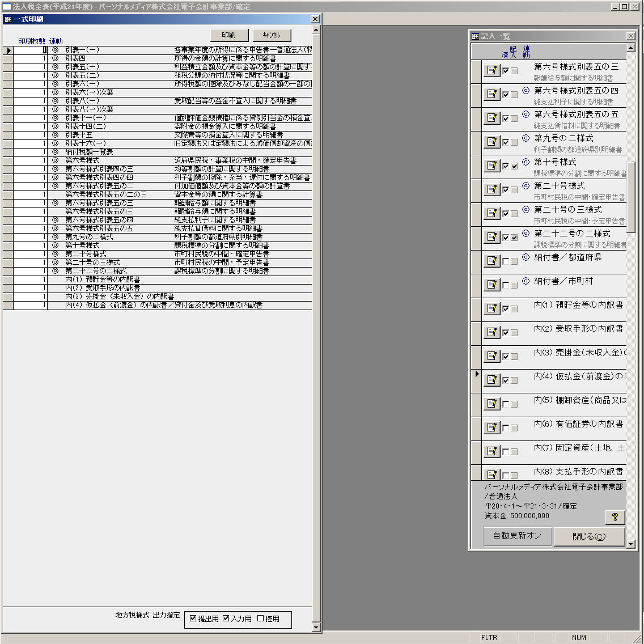Enable the 控用 checkbox
The height and width of the screenshot is (644, 644).
point(261,618)
